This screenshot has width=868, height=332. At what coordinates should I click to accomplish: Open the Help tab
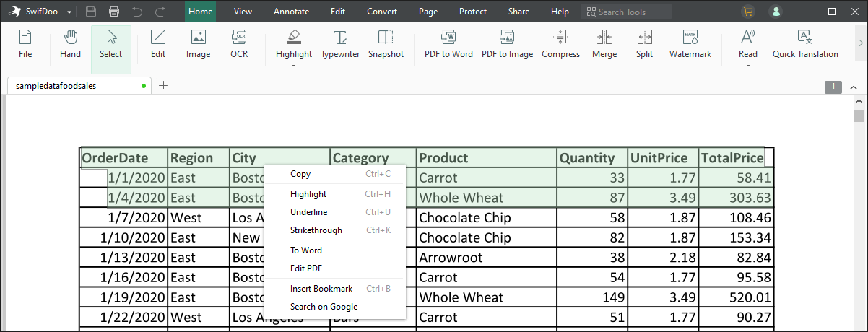click(x=560, y=12)
